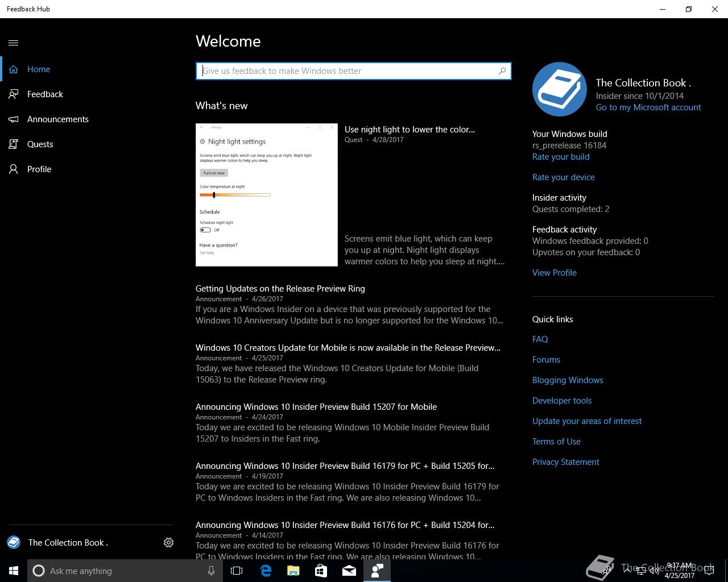This screenshot has height=582, width=728.
Task: Click the Quests checklist icon
Action: point(14,144)
